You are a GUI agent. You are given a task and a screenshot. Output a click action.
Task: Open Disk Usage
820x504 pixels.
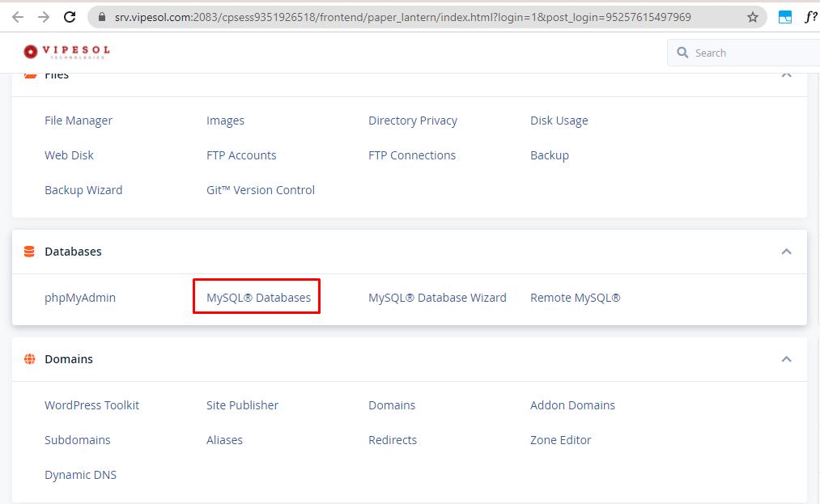pyautogui.click(x=559, y=121)
